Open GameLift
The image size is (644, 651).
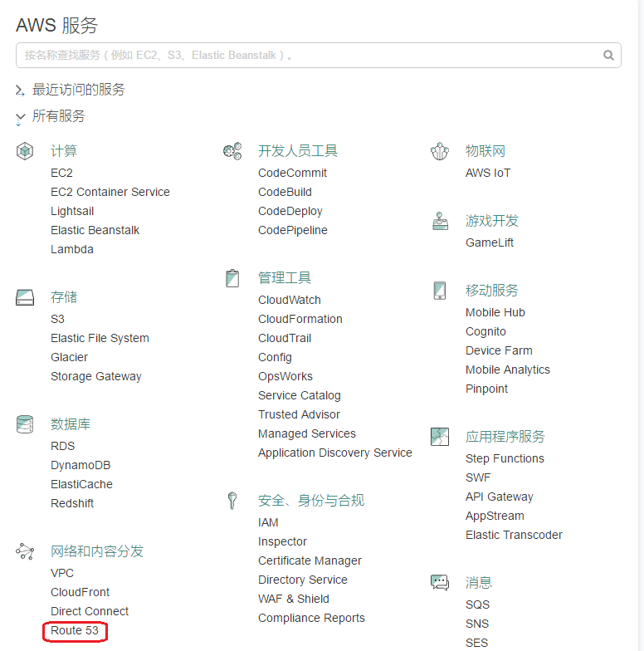(x=490, y=242)
